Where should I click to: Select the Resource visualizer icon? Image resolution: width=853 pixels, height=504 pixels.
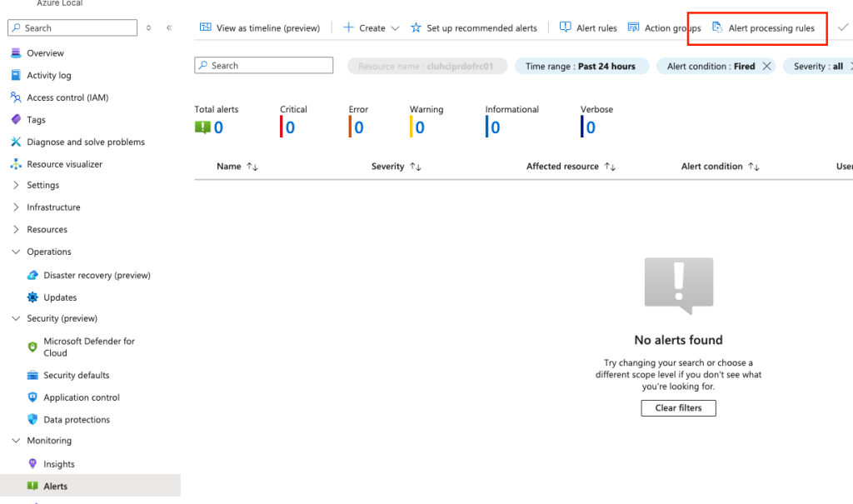[16, 164]
